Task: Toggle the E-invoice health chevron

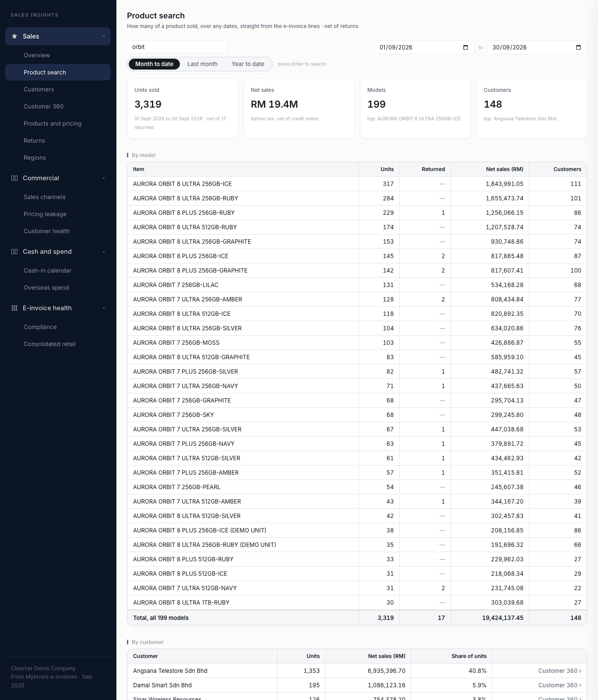Action: [104, 308]
